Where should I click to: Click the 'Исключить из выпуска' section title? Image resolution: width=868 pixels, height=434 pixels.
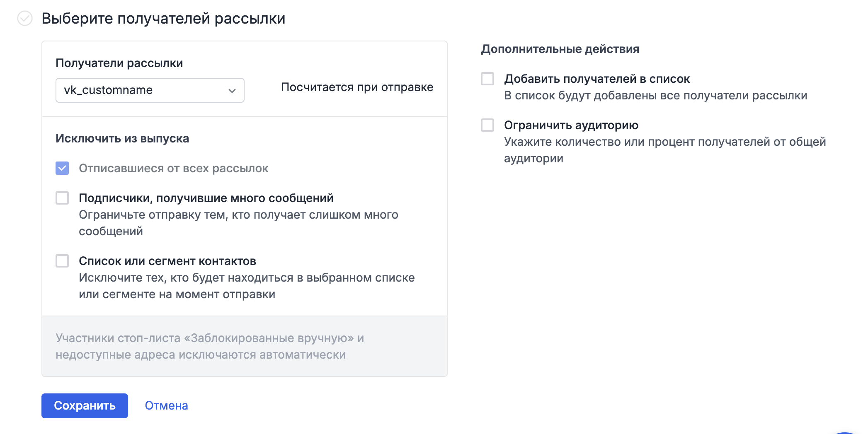(x=122, y=138)
